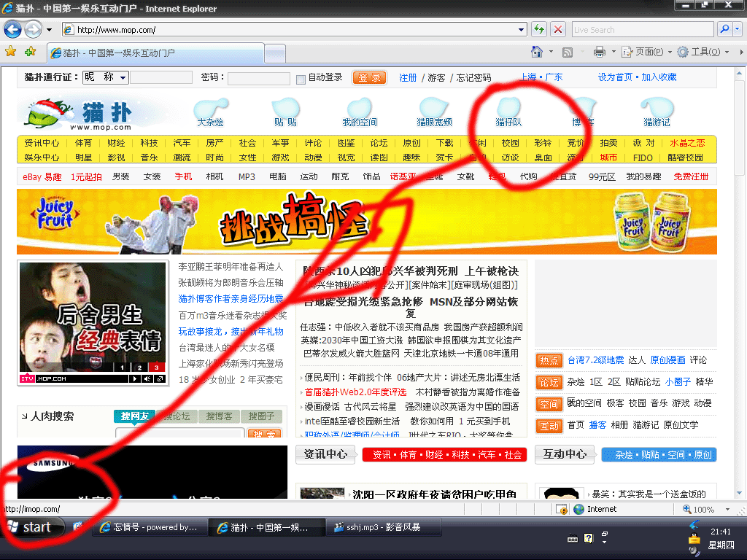Open the Favorites Center star icon
This screenshot has height=560, width=747.
[10, 52]
